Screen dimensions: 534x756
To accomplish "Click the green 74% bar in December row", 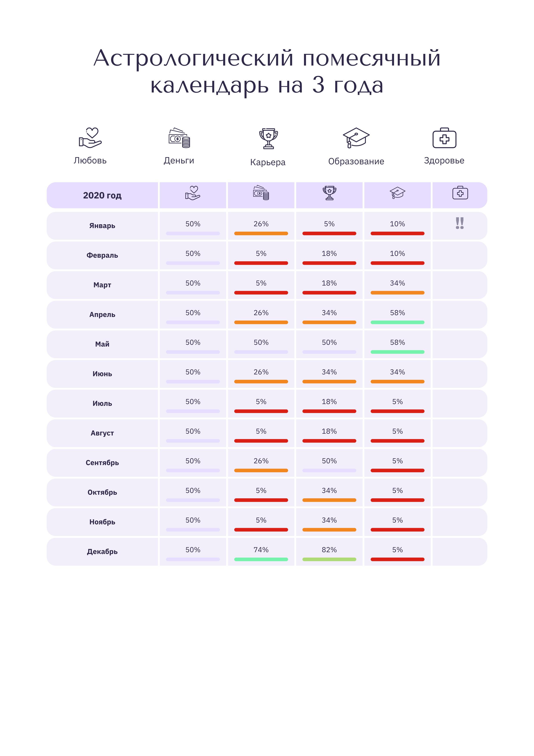I will [261, 560].
